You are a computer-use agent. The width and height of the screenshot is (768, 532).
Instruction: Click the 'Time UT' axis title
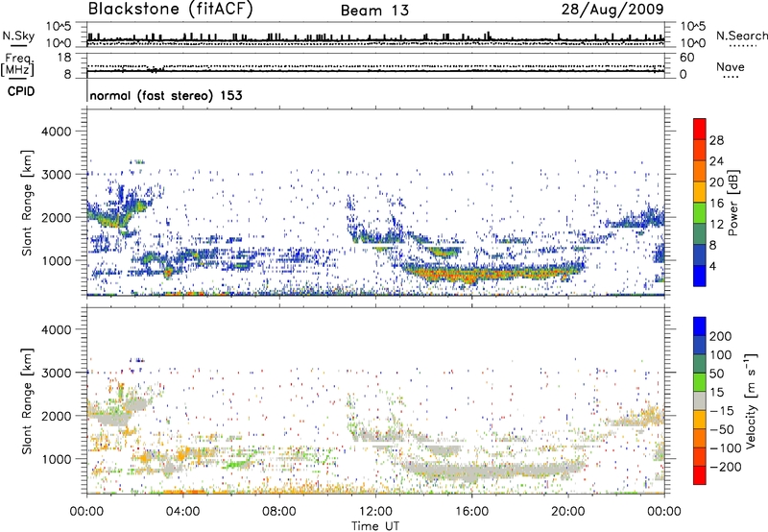tap(375, 526)
